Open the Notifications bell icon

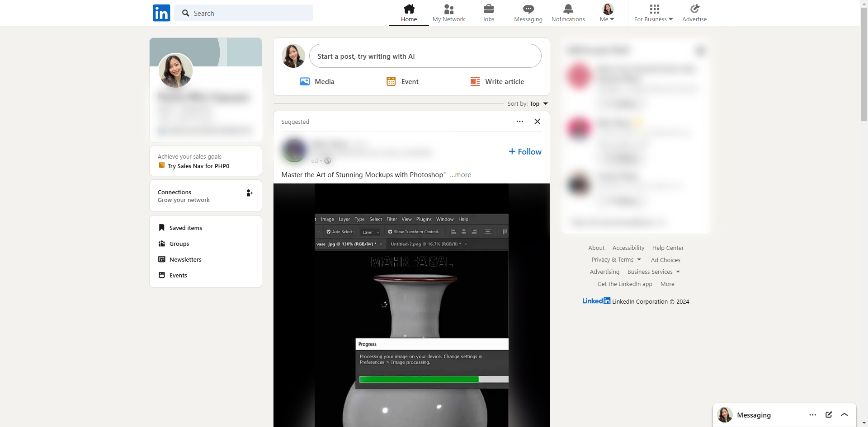pyautogui.click(x=568, y=8)
